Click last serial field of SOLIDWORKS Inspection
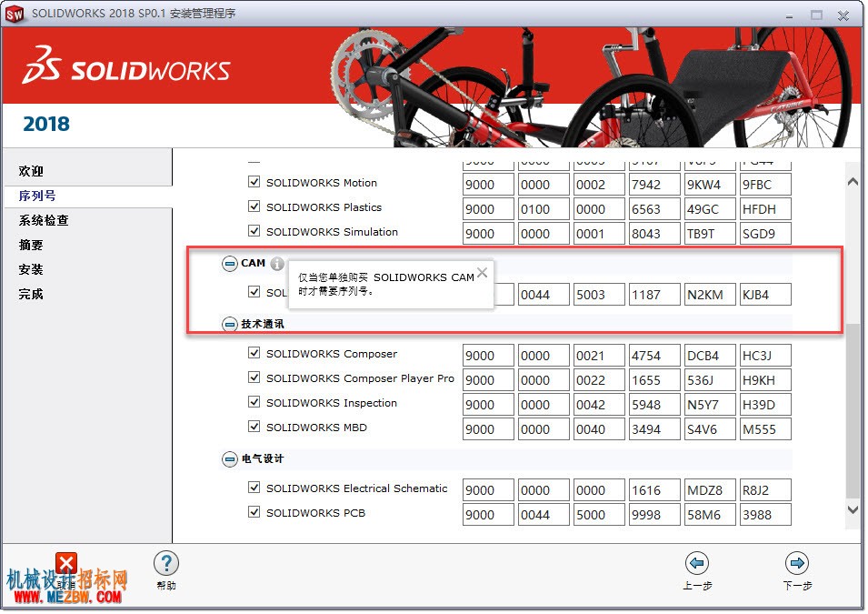The width and height of the screenshot is (868, 614). click(x=765, y=405)
